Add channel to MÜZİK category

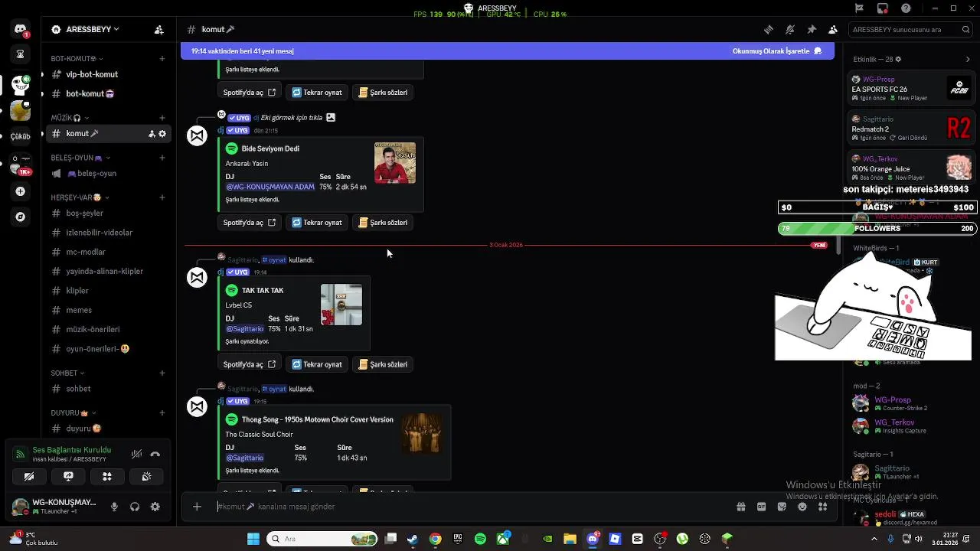[162, 118]
